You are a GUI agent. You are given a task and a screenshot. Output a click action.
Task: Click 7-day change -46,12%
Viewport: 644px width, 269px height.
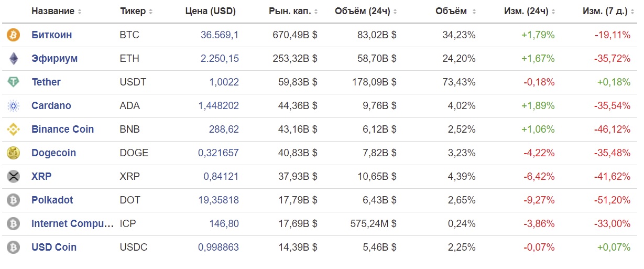click(613, 130)
